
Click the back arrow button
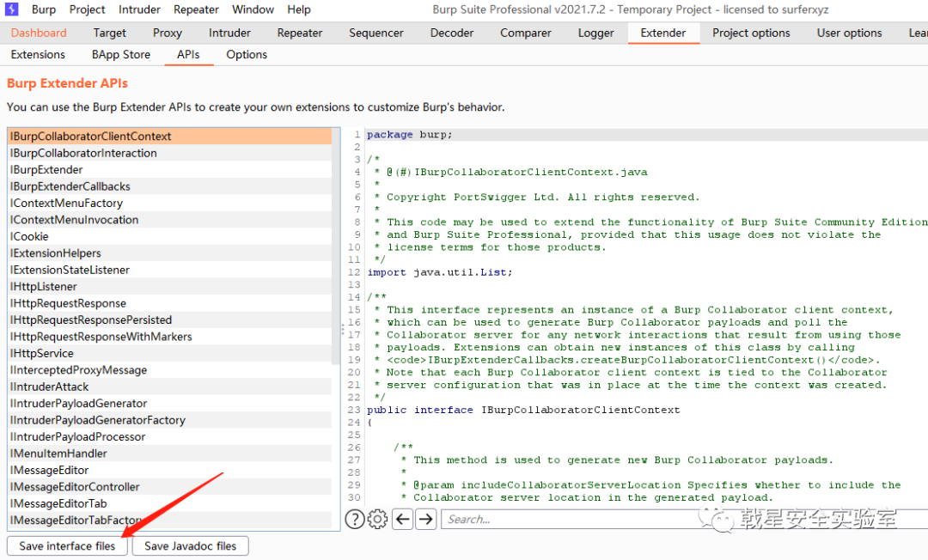tap(402, 519)
